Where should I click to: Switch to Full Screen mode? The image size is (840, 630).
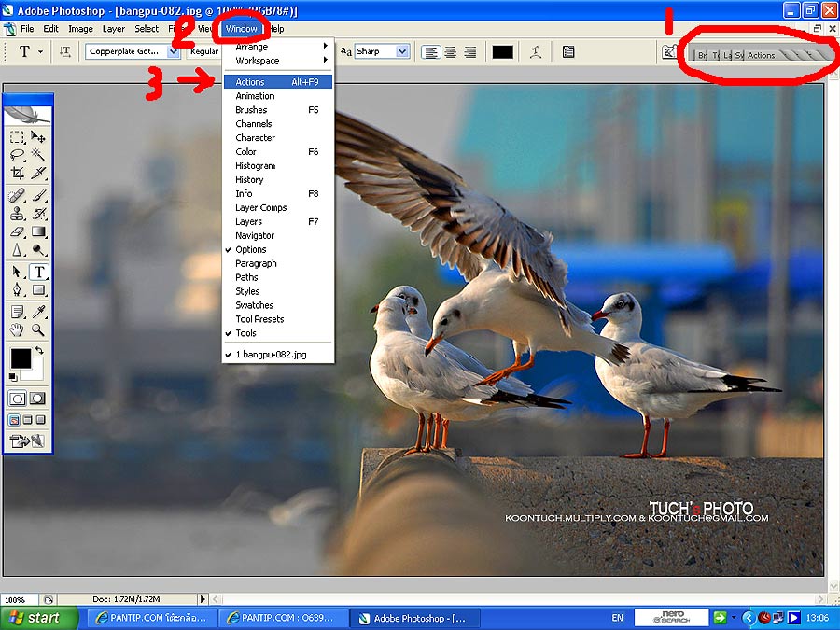click(x=41, y=420)
